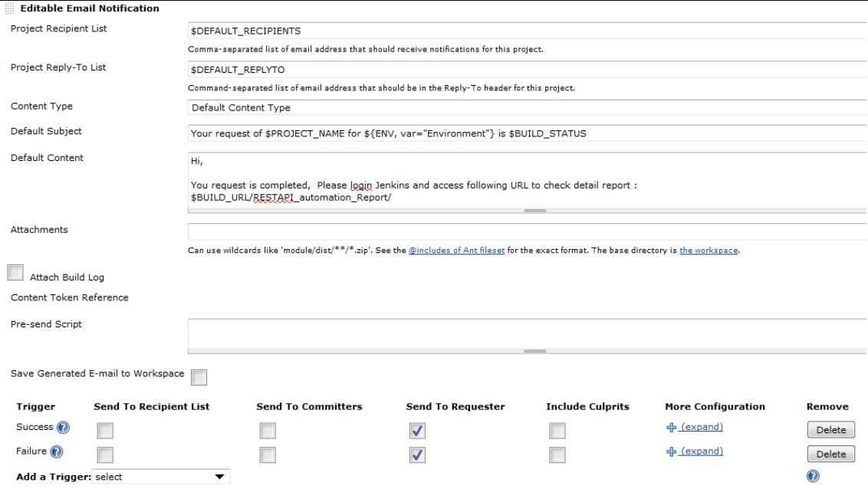Open the Content Type dropdown
The width and height of the screenshot is (868, 489).
527,107
